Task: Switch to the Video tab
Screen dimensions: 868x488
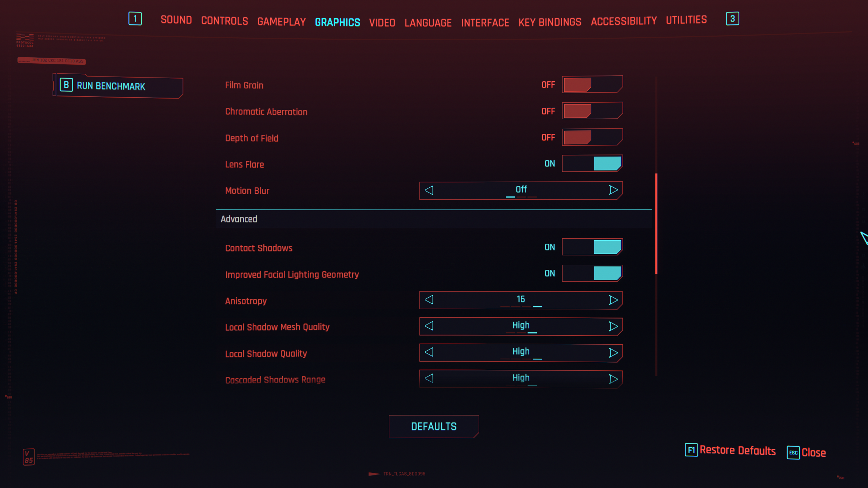Action: point(382,23)
